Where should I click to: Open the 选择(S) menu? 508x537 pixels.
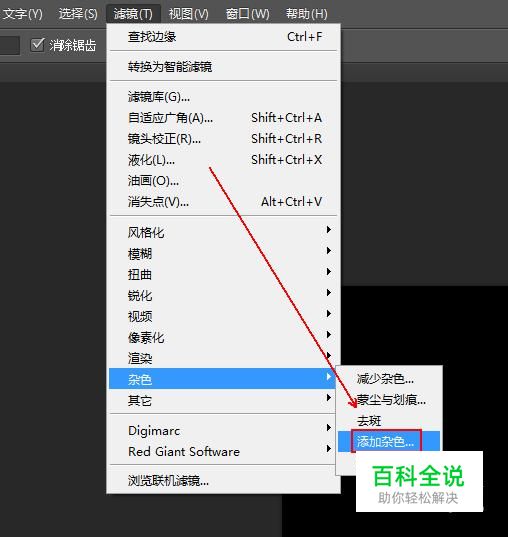(x=78, y=14)
